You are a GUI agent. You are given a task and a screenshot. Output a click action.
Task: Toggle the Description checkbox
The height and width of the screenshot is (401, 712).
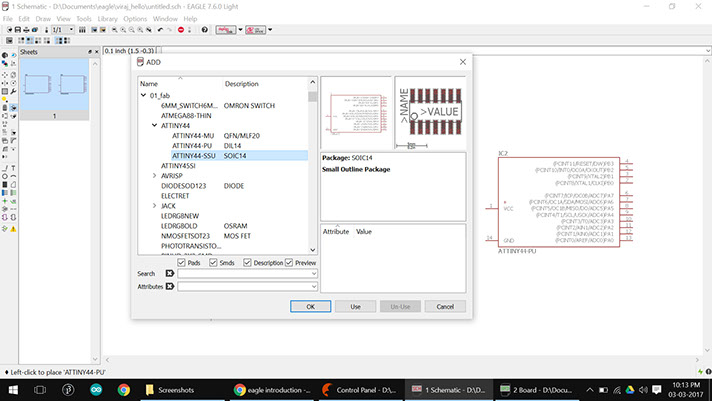[247, 262]
